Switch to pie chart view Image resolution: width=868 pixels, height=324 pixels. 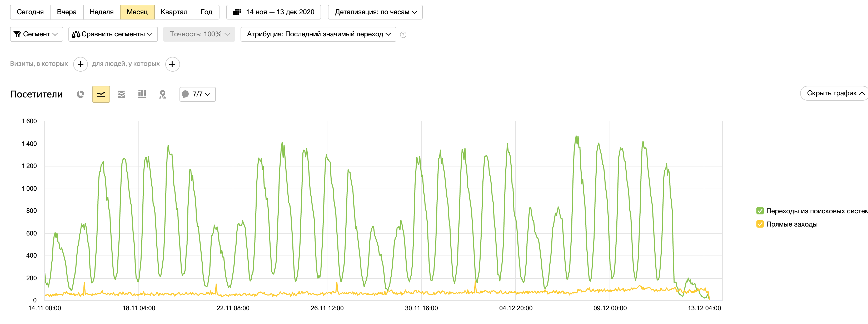(x=81, y=94)
